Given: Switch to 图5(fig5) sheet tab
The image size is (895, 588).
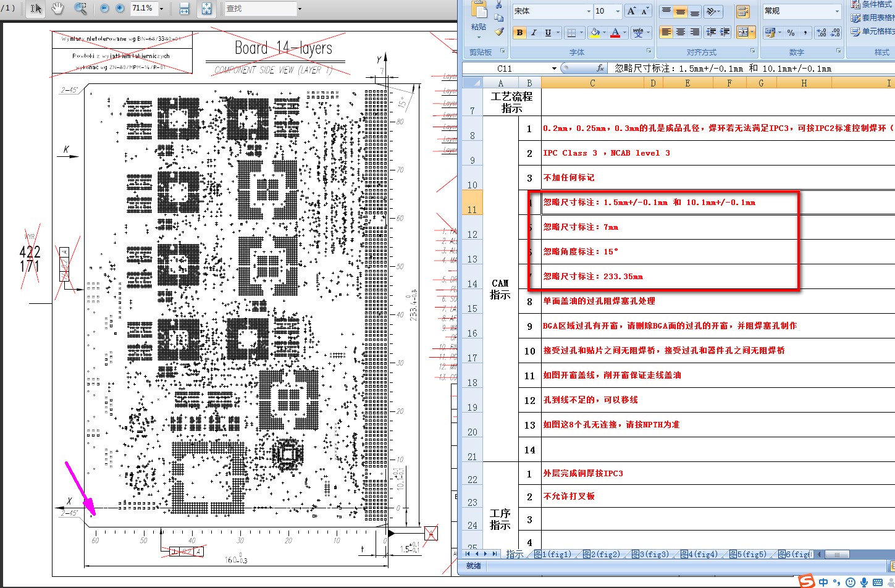Looking at the screenshot, I should point(748,554).
